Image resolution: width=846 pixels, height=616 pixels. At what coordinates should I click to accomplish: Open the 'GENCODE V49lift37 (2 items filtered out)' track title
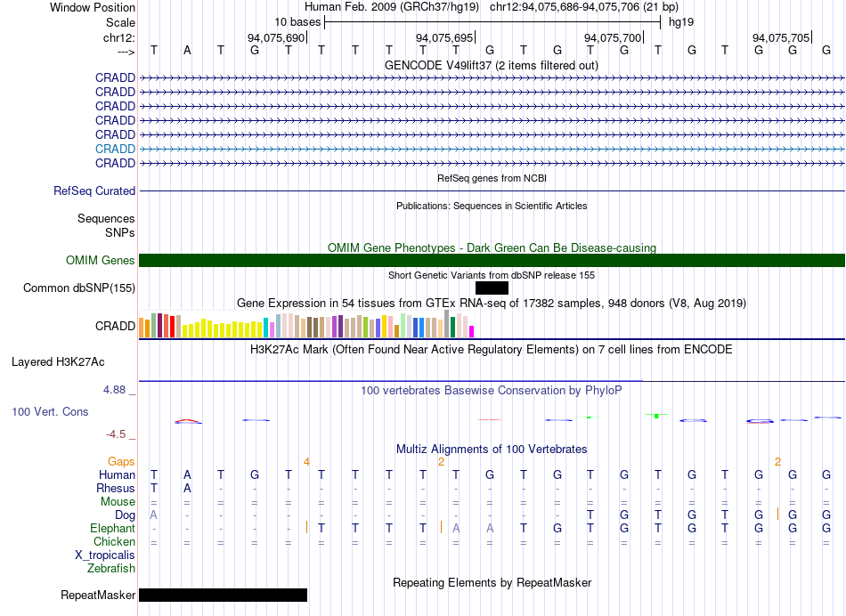[491, 65]
